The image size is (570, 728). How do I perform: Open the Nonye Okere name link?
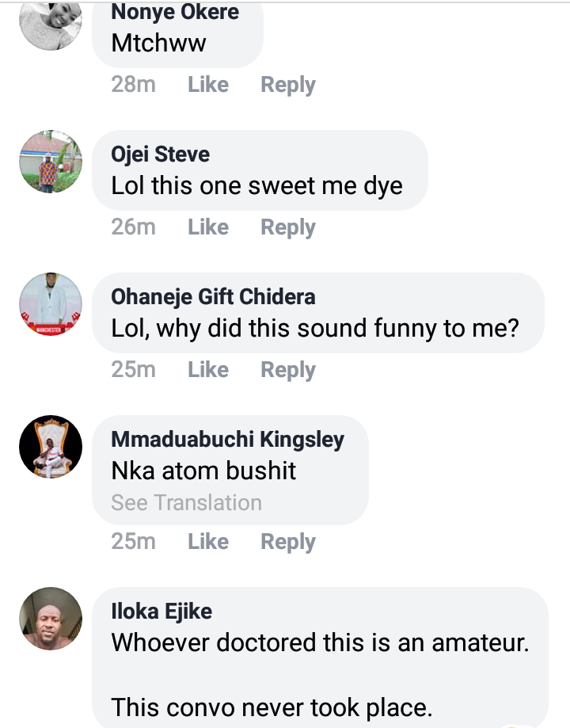tap(175, 12)
